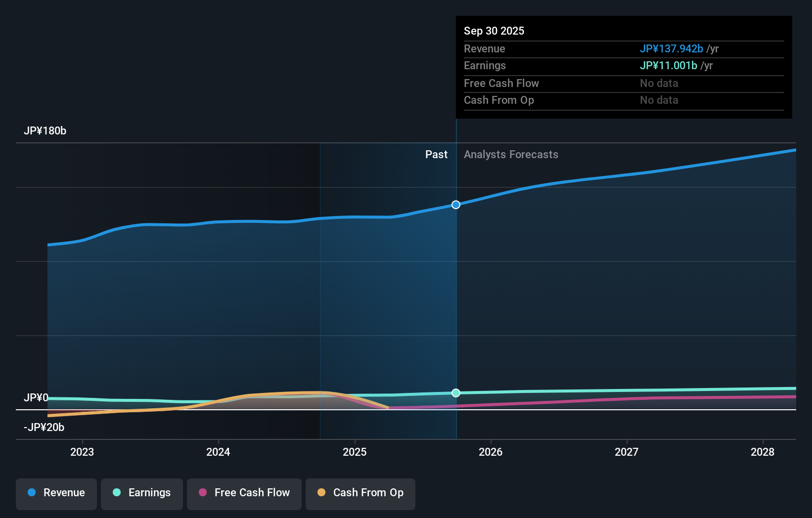Click the JP¥180b axis label
Viewport: 812px width, 518px height.
pos(45,130)
